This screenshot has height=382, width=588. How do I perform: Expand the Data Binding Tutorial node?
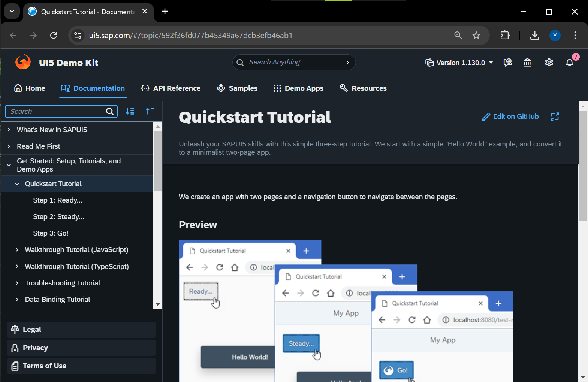pos(17,299)
